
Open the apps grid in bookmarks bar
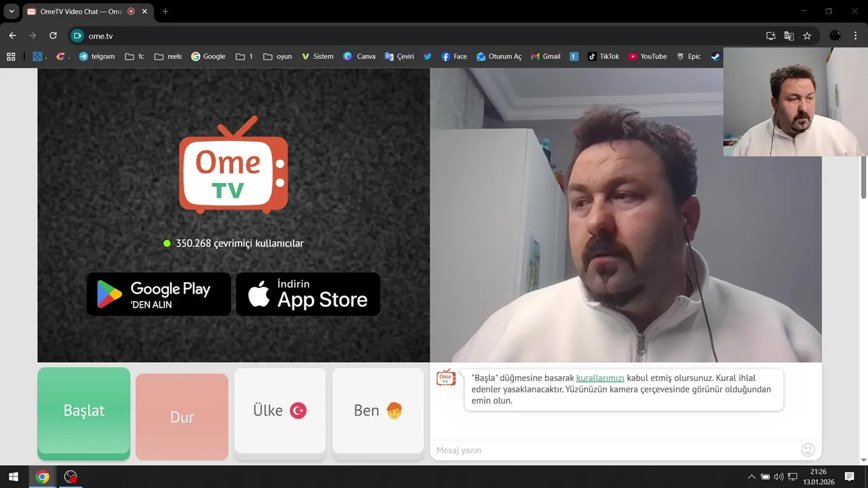pyautogui.click(x=11, y=56)
